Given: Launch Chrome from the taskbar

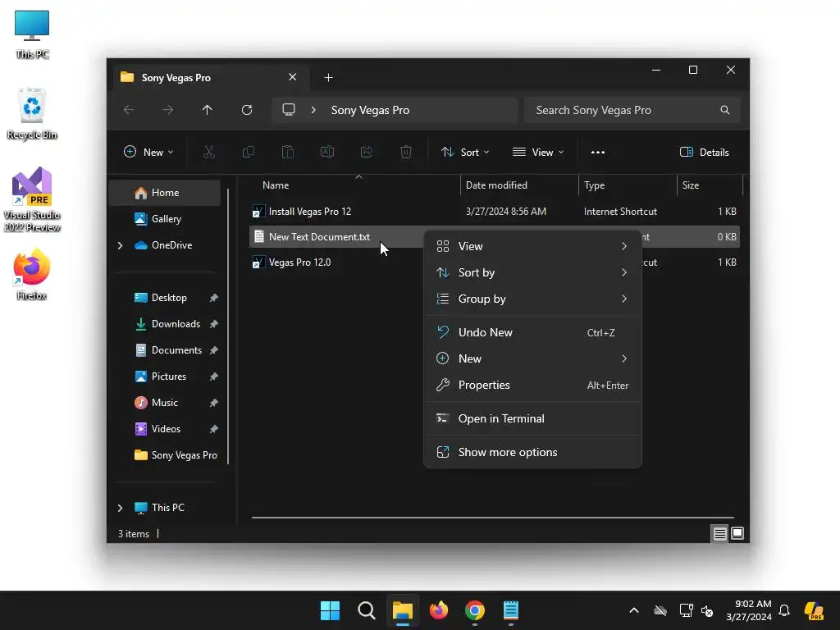Looking at the screenshot, I should coord(475,610).
